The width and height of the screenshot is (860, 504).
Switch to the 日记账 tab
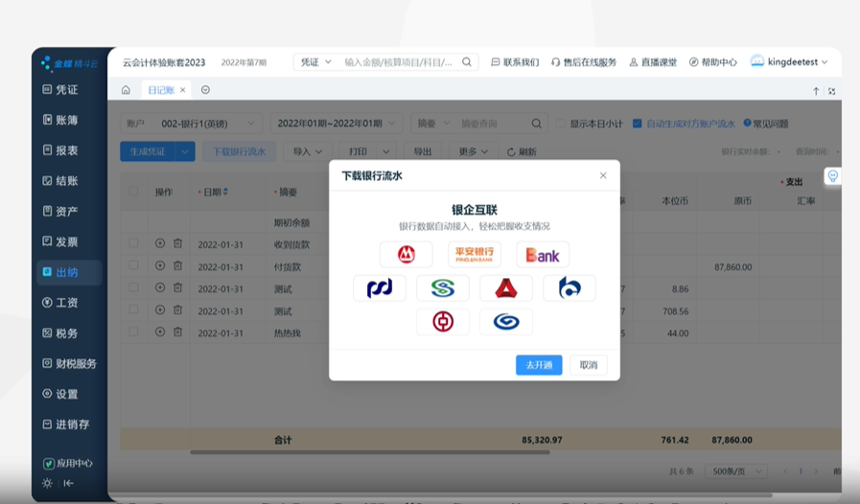[161, 90]
